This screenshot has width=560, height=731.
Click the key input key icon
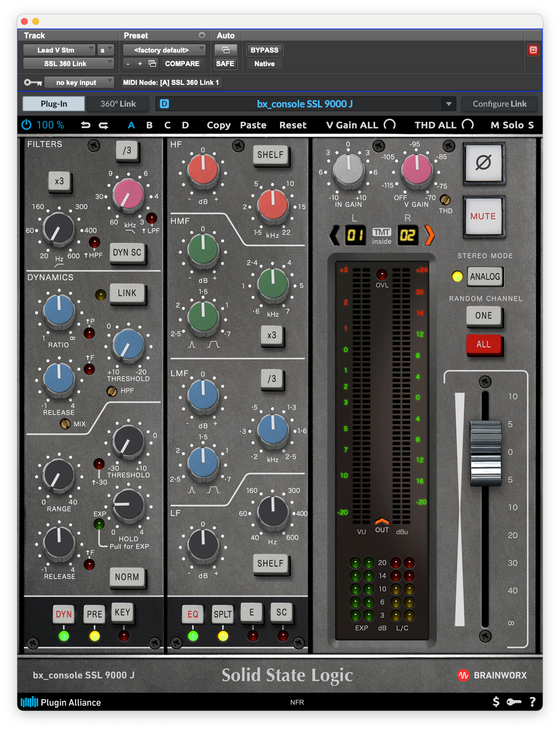click(33, 82)
